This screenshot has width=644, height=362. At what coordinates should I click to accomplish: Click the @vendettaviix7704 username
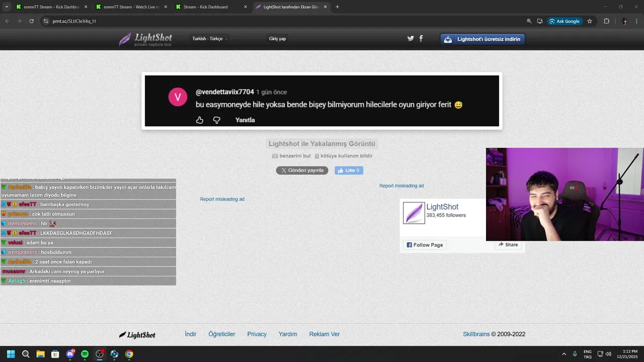[224, 92]
